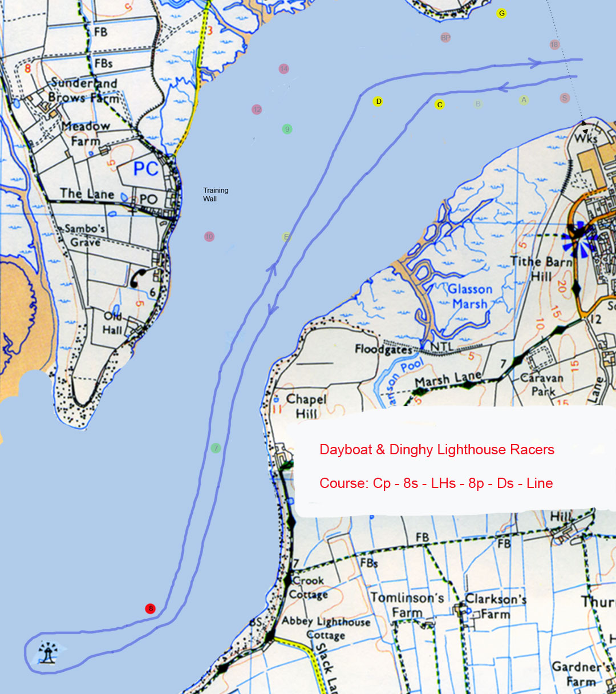Select the green 7 buoy marker
This screenshot has height=694, width=616.
coord(215,448)
